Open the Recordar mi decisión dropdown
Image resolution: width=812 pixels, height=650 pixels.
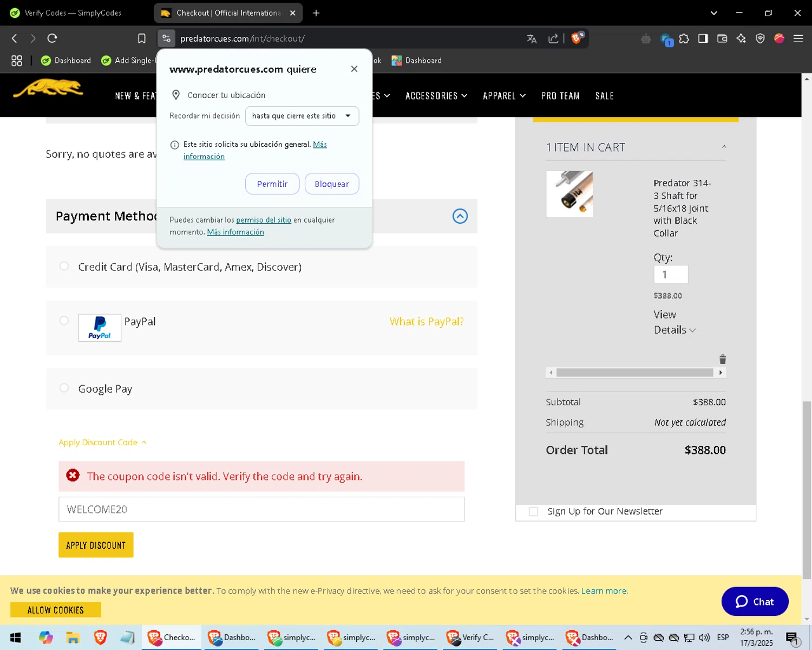pos(302,116)
